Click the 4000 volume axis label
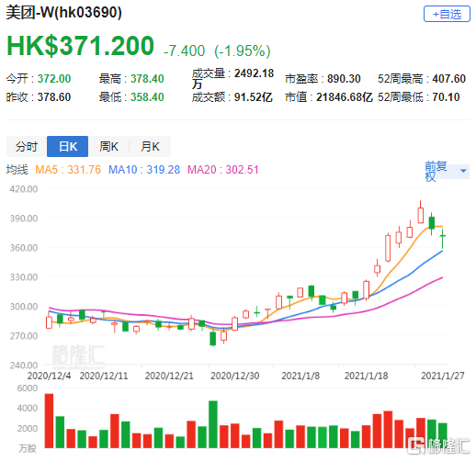 (x=28, y=408)
